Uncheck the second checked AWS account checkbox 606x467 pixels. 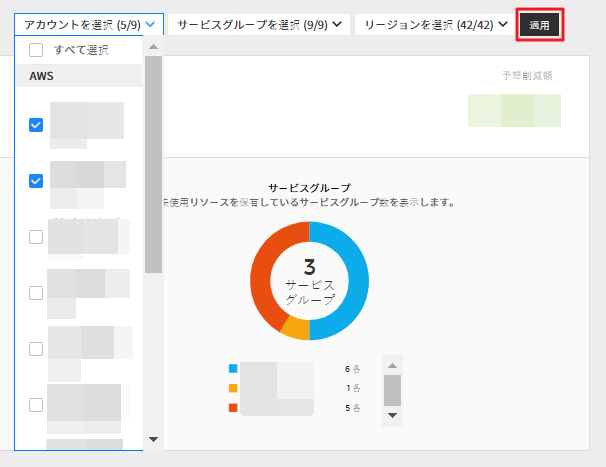point(36,181)
